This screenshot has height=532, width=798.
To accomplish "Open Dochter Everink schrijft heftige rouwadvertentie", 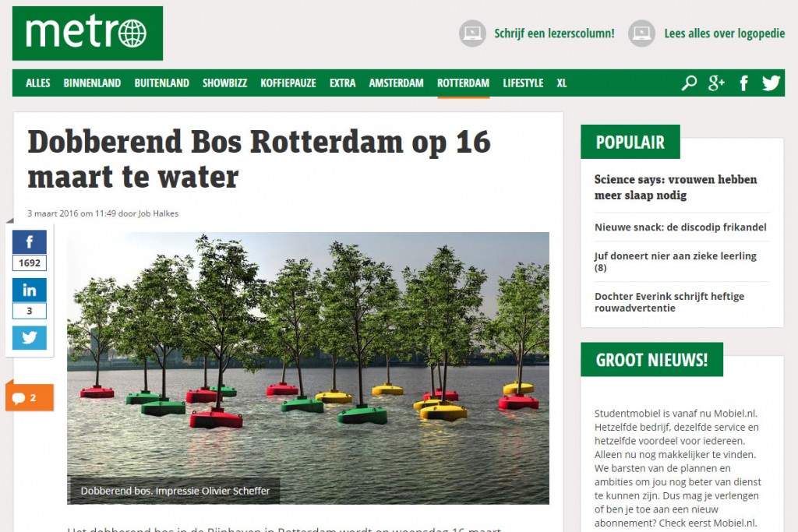I will (x=669, y=302).
